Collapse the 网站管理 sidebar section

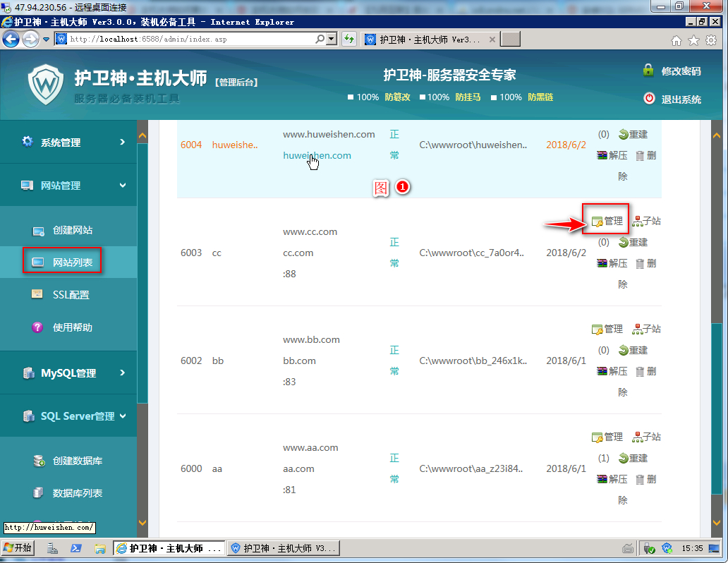point(68,186)
